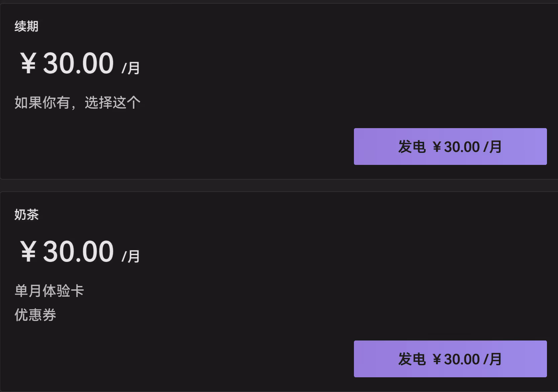The image size is (558, 392).
Task: Click the divider gap between 续期 and 奶茶 cards
Action: click(279, 185)
